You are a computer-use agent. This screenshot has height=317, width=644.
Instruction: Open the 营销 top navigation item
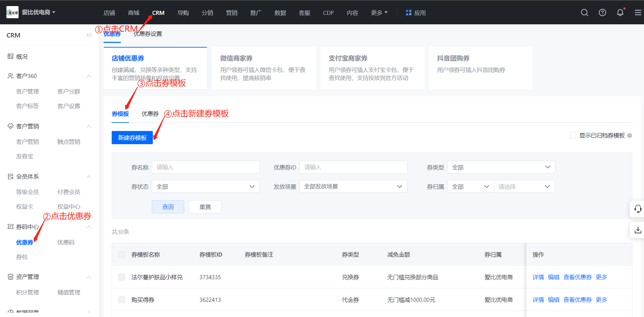(x=232, y=13)
